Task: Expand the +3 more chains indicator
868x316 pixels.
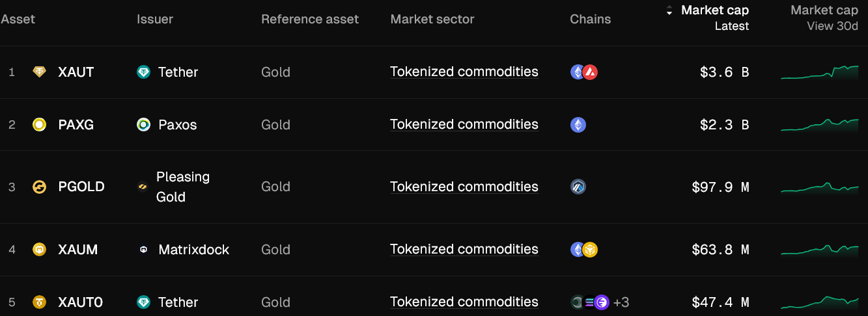Action: tap(621, 302)
